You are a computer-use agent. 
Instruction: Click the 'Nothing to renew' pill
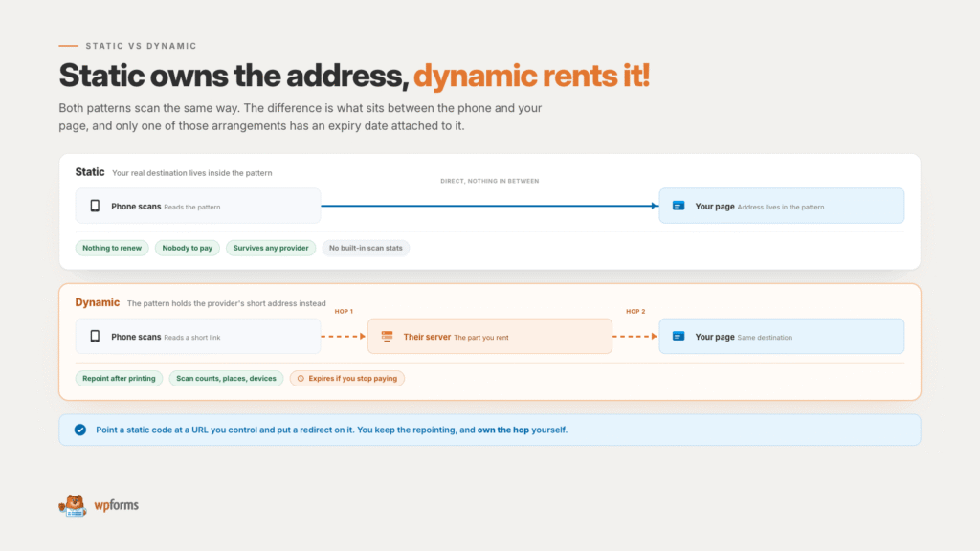(x=112, y=248)
